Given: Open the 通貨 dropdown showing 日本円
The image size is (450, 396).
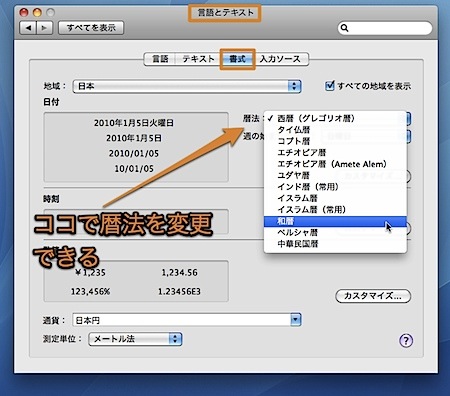Looking at the screenshot, I should point(187,320).
